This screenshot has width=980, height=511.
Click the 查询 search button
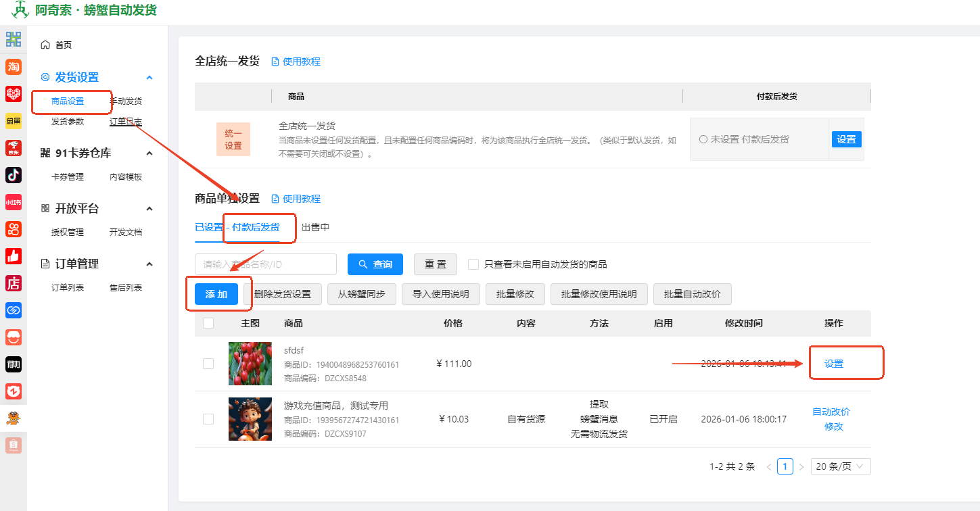[375, 264]
